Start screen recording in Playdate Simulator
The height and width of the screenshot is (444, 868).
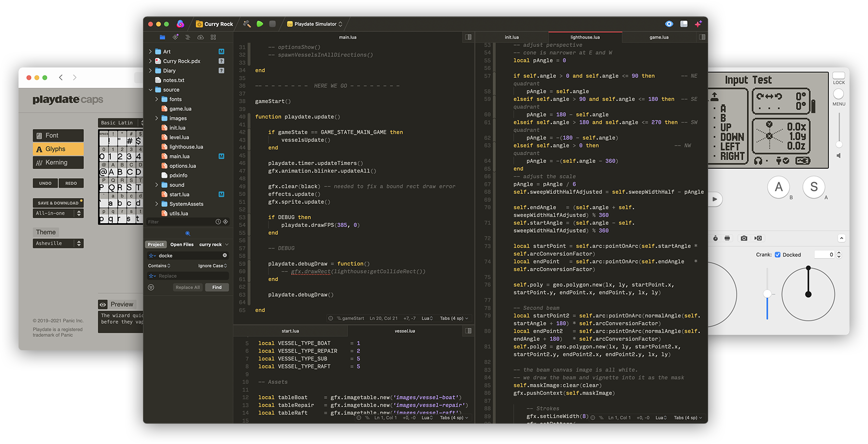[758, 238]
